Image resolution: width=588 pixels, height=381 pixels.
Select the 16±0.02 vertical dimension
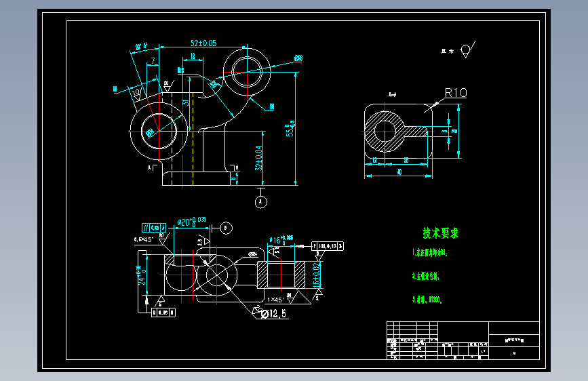click(x=317, y=275)
